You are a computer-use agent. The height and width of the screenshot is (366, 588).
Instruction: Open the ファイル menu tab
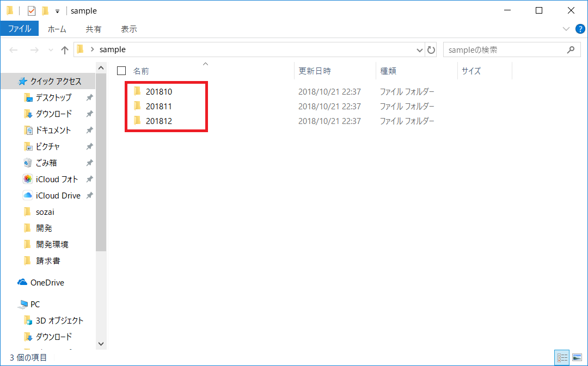[20, 29]
